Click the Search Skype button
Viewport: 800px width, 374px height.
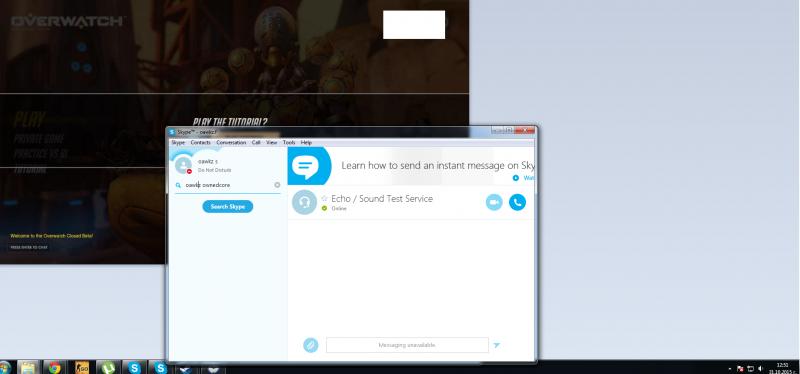[x=228, y=207]
